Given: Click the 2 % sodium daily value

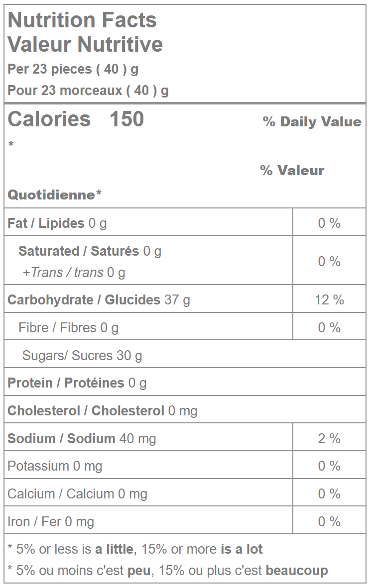Looking at the screenshot, I should point(329,439).
